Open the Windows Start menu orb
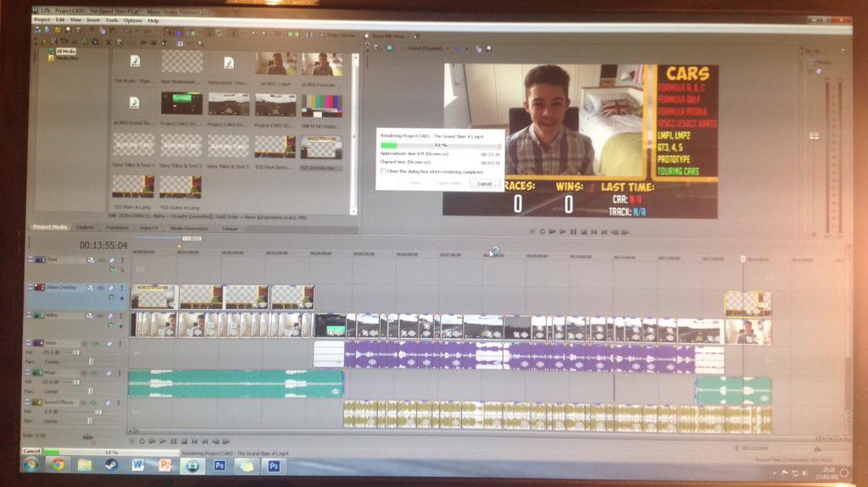This screenshot has width=868, height=487. click(x=31, y=464)
